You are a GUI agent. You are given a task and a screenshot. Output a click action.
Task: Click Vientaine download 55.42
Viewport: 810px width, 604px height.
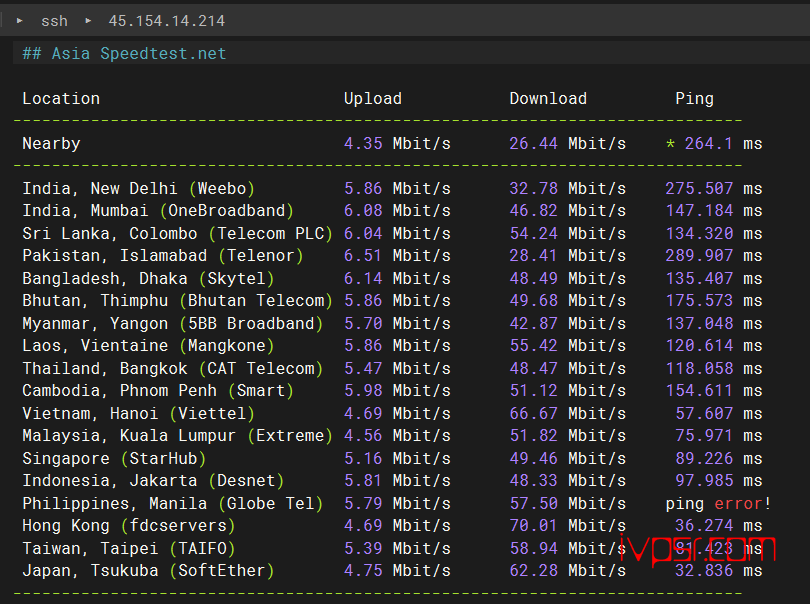point(534,345)
